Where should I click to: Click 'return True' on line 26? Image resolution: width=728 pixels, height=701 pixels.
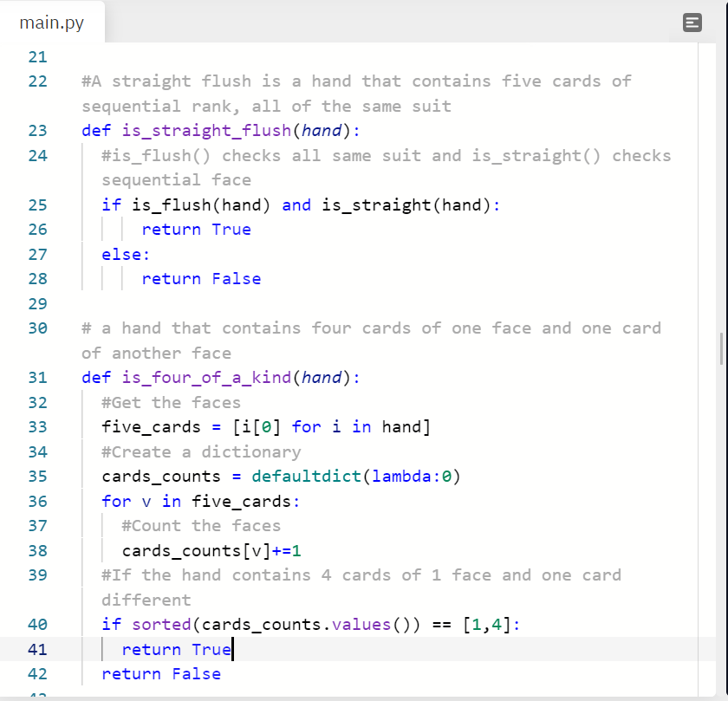point(196,230)
